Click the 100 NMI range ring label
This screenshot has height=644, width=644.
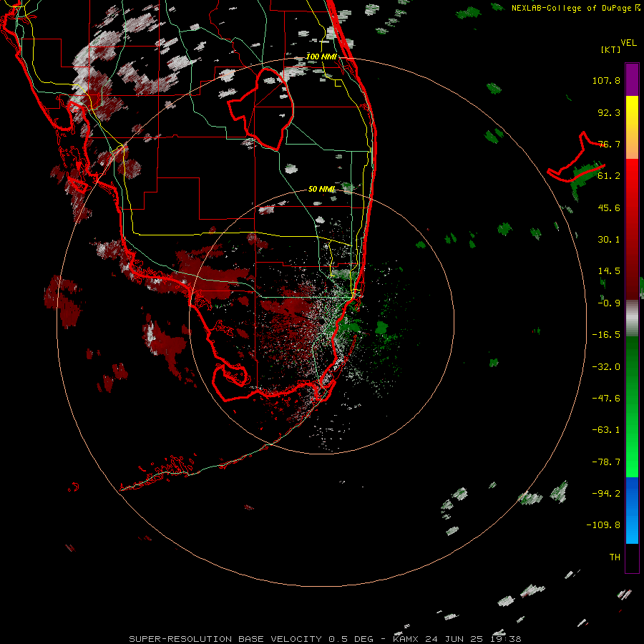[x=321, y=57]
